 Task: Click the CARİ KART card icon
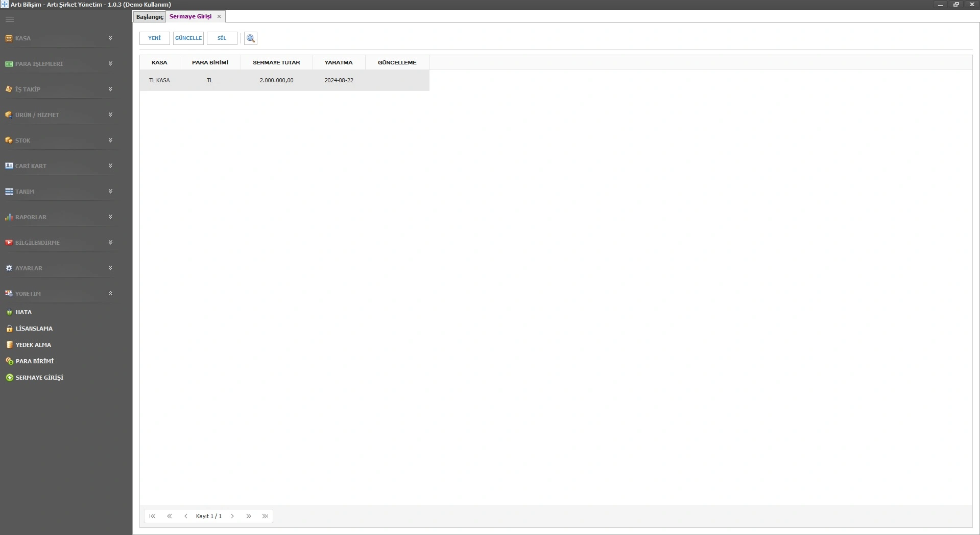click(9, 166)
